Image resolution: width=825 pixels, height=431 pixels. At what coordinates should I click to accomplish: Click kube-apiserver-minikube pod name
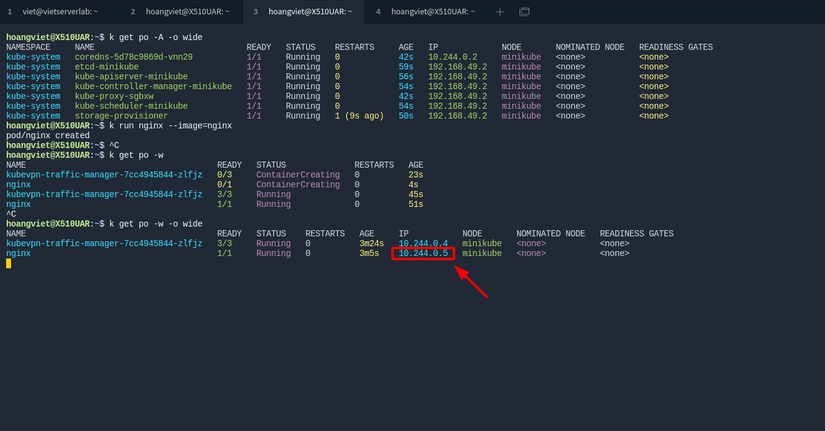(131, 76)
